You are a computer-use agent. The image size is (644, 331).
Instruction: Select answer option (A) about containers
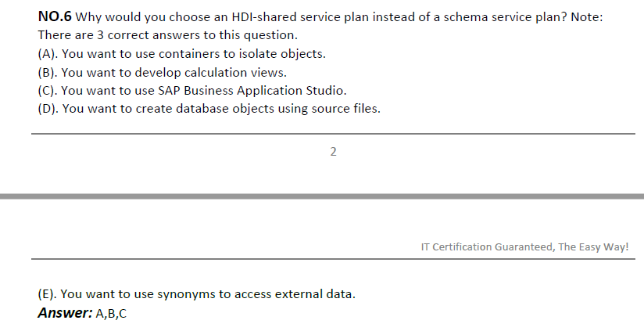[181, 54]
